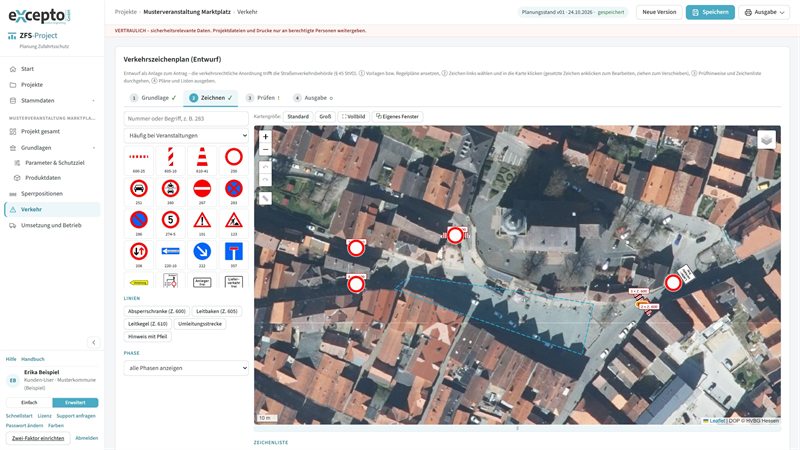Open Umsetzung und Betrieb in sidebar
Image resolution: width=800 pixels, height=450 pixels.
pos(52,225)
